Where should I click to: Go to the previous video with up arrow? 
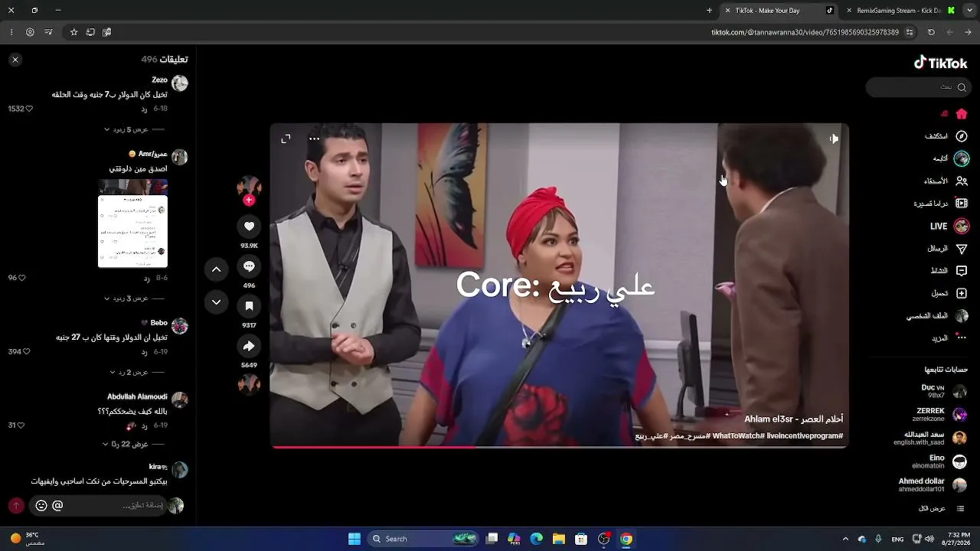point(217,269)
